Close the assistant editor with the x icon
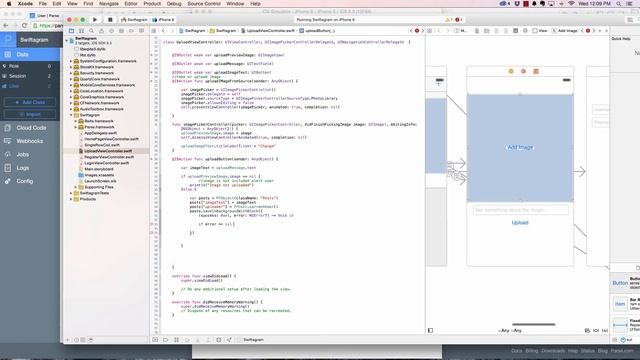This screenshot has width=640, height=360. coord(606,31)
